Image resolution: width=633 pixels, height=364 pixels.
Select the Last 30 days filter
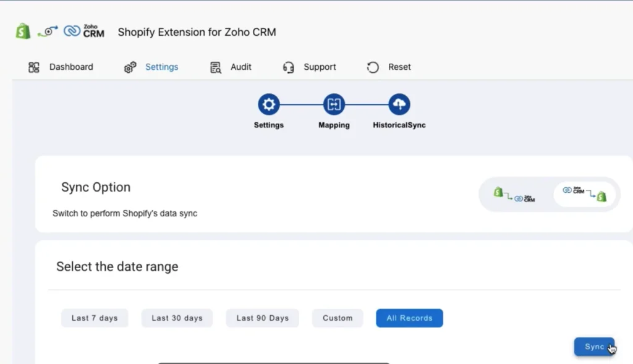point(177,318)
